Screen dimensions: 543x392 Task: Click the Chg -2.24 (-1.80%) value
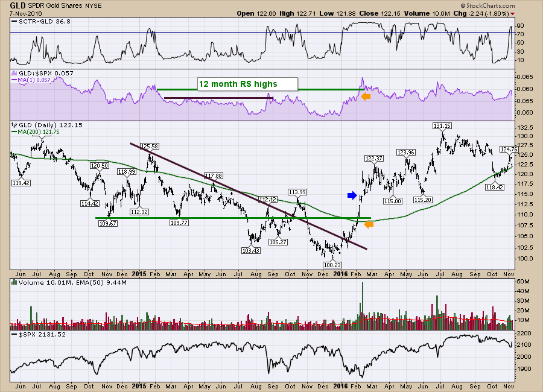(481, 13)
